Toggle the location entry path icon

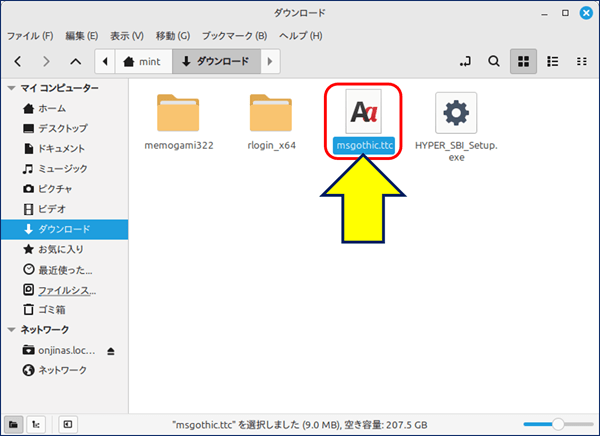465,61
